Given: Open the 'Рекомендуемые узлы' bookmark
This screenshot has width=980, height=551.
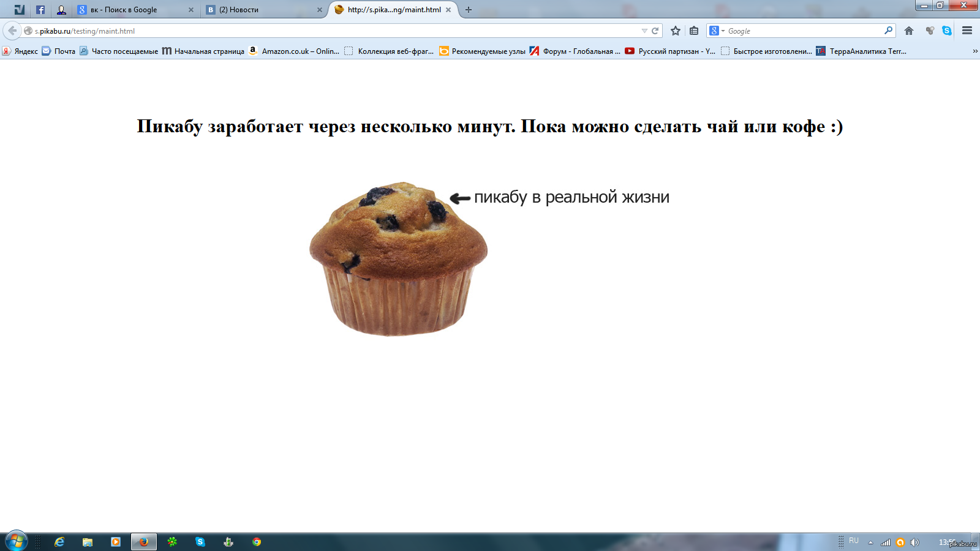Looking at the screenshot, I should (482, 51).
